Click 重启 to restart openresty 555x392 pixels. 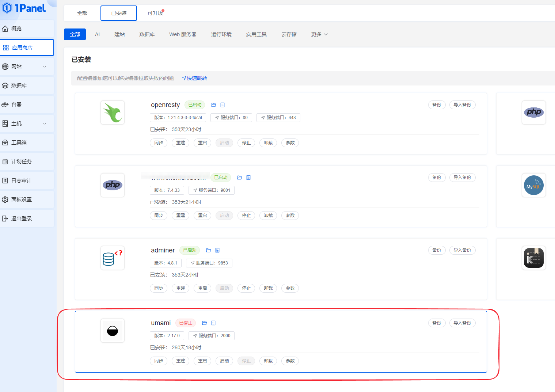point(202,143)
